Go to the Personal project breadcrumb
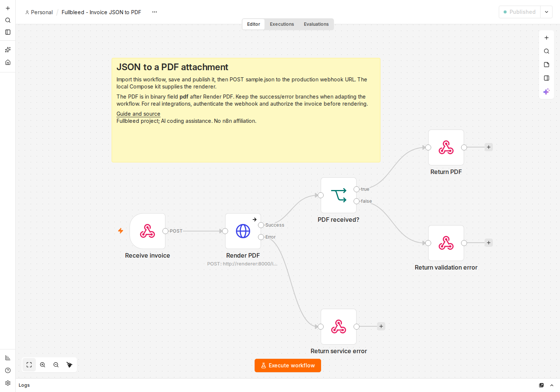Viewport: 560px width, 392px height. pyautogui.click(x=39, y=12)
